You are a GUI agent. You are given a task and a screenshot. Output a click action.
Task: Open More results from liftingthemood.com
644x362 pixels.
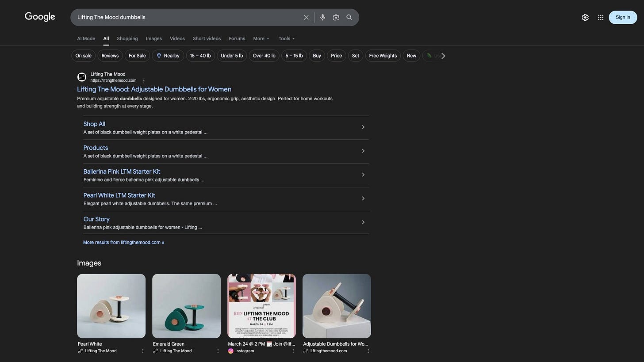(123, 242)
